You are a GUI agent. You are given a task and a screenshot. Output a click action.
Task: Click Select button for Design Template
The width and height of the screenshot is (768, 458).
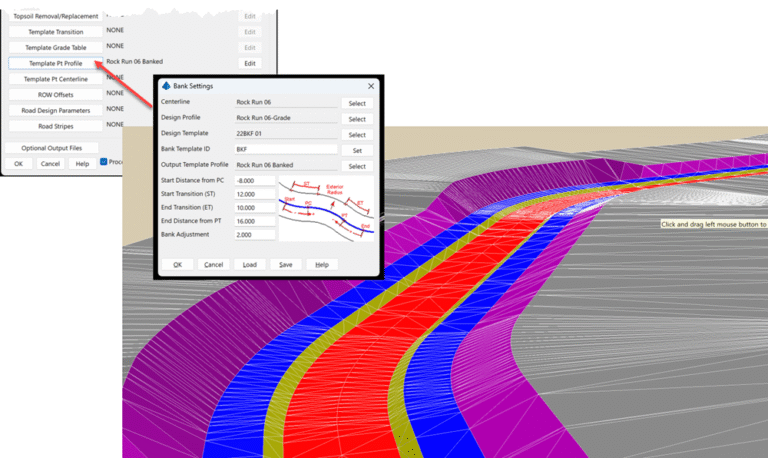[x=357, y=135]
